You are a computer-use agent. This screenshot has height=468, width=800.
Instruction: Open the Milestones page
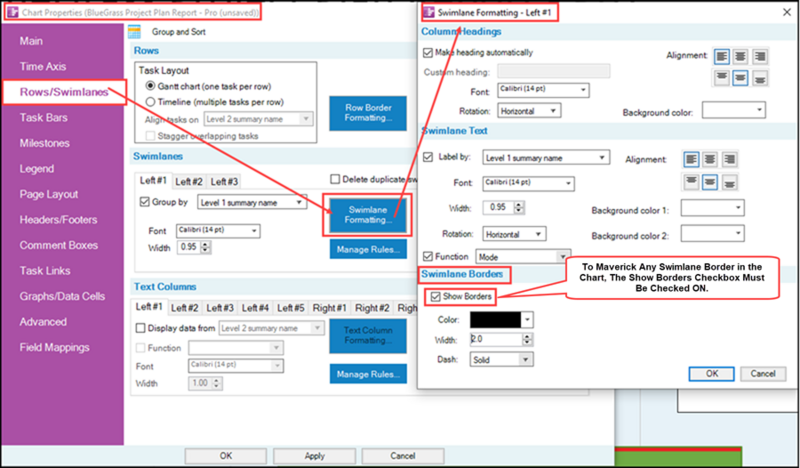tap(44, 143)
